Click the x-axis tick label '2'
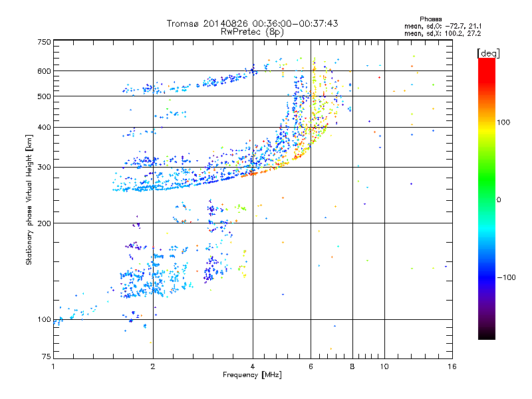 (x=153, y=366)
